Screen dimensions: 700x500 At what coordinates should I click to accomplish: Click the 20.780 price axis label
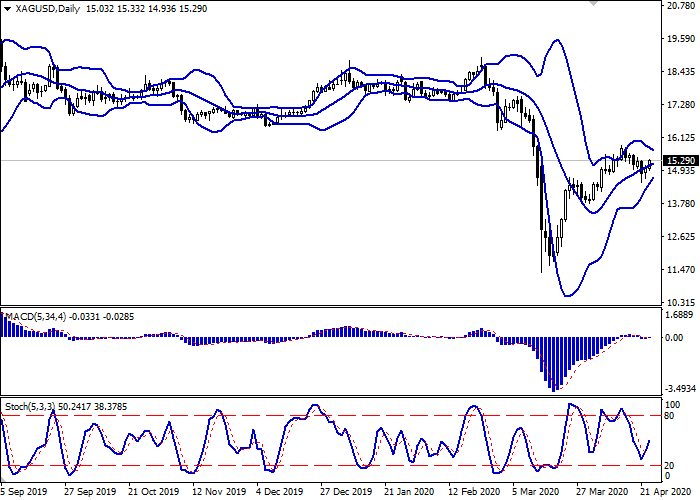click(x=680, y=7)
